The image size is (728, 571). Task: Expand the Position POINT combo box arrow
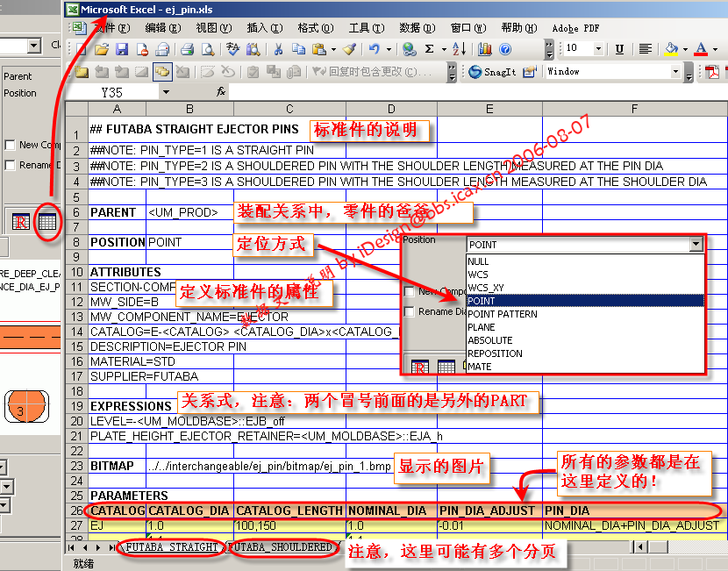[696, 244]
